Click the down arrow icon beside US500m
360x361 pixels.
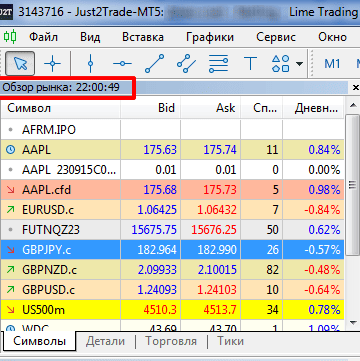point(11,310)
